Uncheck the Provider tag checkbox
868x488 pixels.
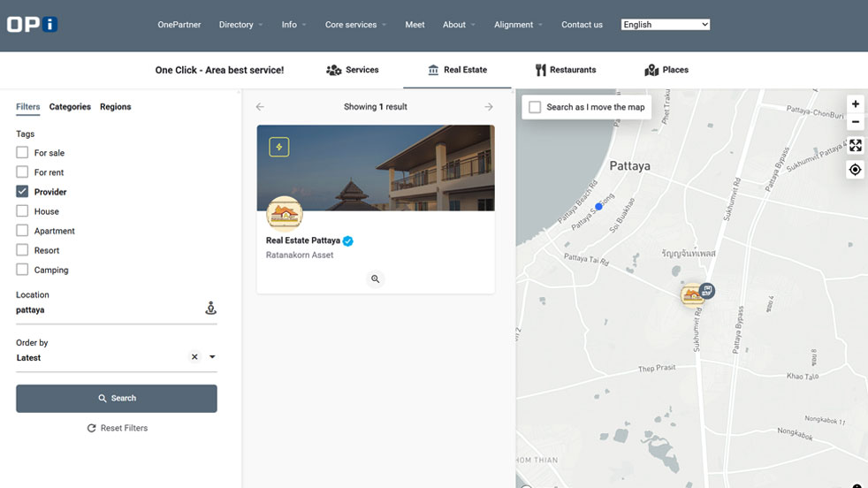point(23,192)
